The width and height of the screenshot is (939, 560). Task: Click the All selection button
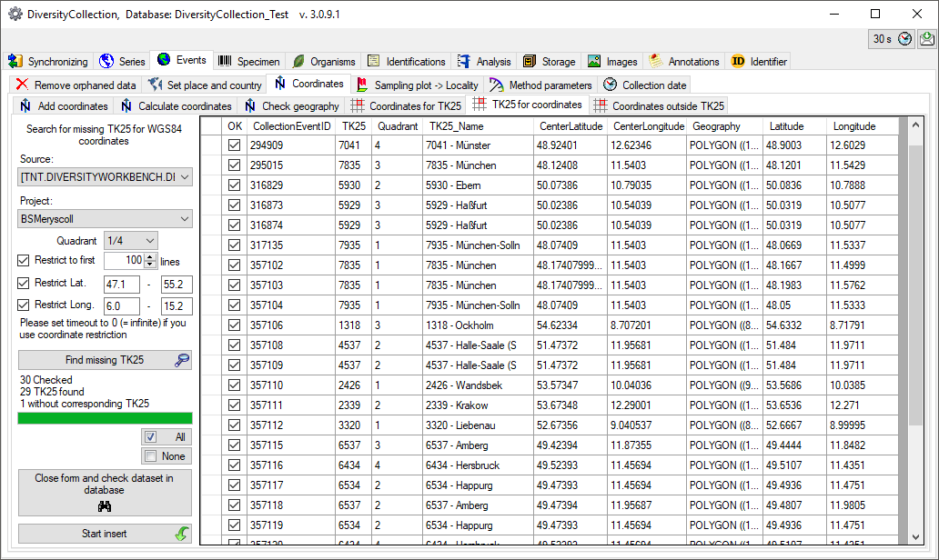(x=167, y=436)
